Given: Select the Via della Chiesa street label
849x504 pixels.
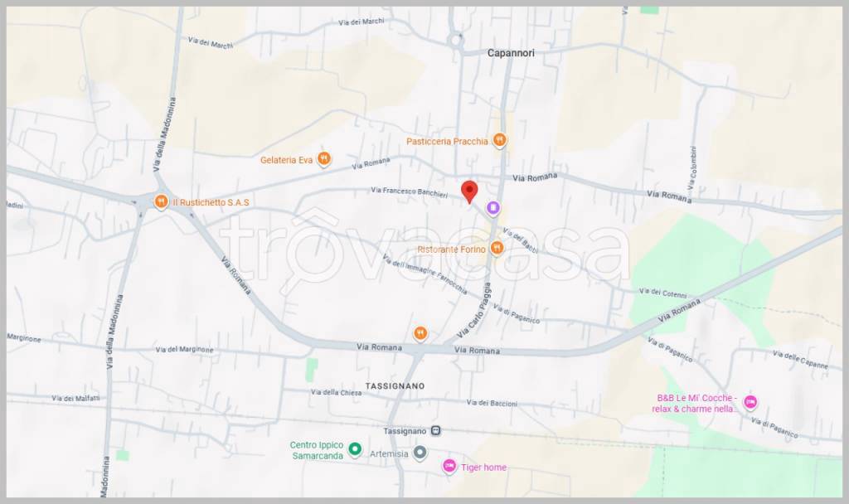Looking at the screenshot, I should [x=337, y=392].
